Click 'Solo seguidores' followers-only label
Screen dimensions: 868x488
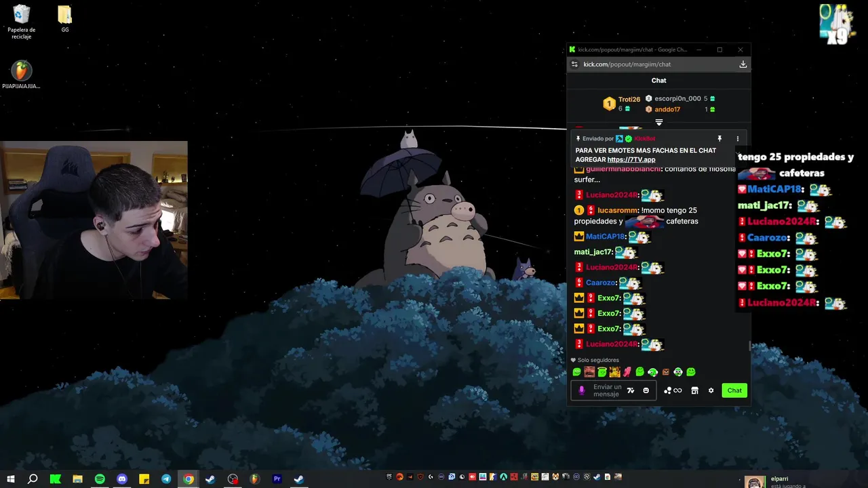tap(598, 360)
